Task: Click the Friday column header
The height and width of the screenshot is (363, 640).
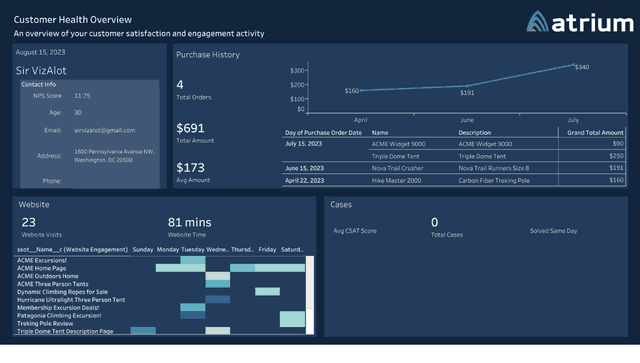Action: click(267, 249)
